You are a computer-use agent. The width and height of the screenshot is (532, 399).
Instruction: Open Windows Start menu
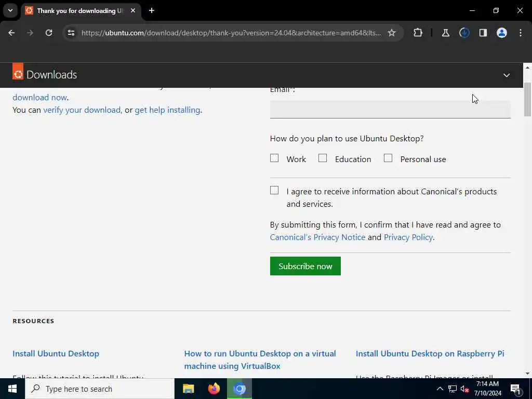pos(12,389)
